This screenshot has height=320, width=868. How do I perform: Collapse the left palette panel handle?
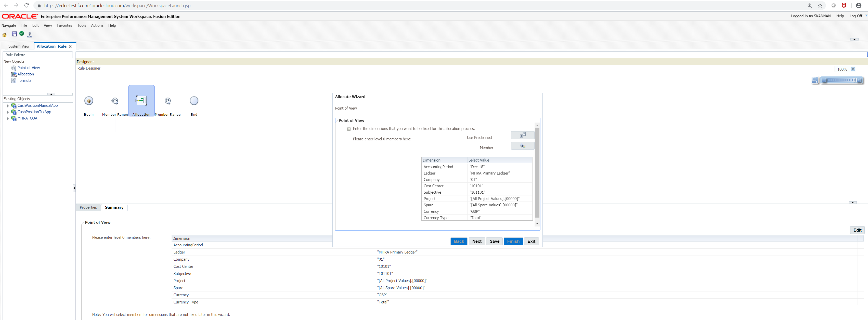[74, 188]
